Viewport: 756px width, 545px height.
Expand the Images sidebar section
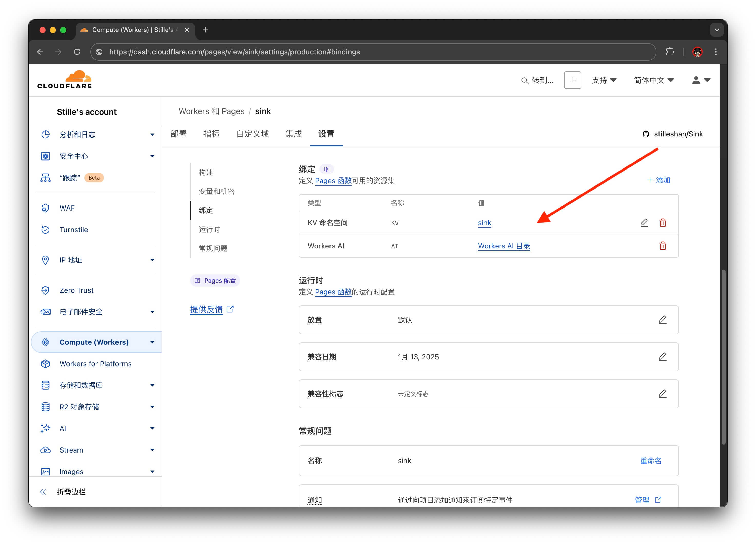point(152,471)
